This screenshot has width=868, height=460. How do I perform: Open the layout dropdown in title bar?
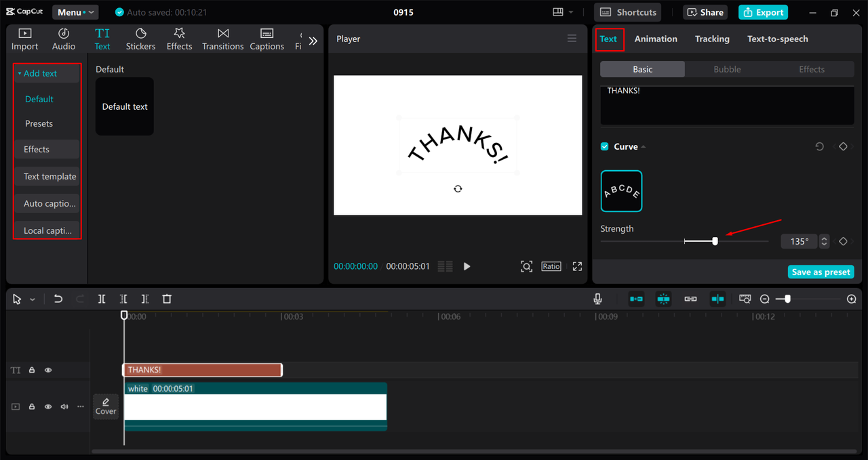tap(564, 12)
